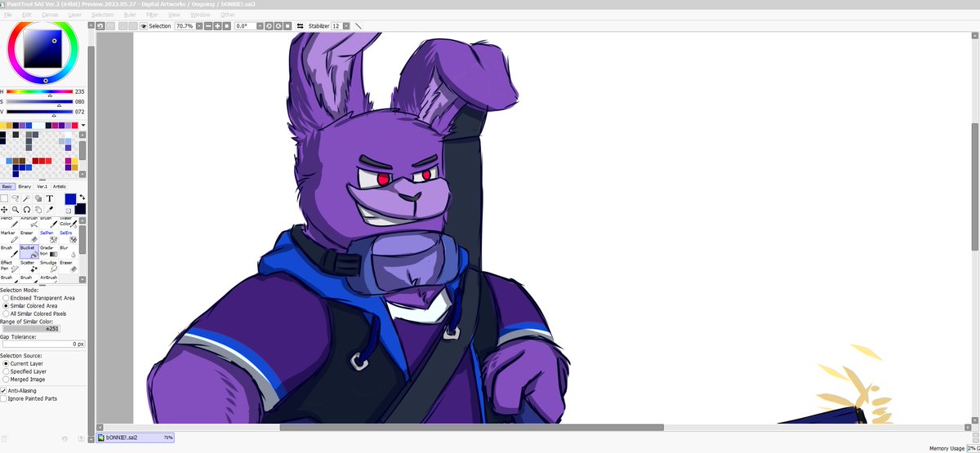Switch to the Ver.1 brush tab
The height and width of the screenshot is (453, 980).
click(x=42, y=186)
